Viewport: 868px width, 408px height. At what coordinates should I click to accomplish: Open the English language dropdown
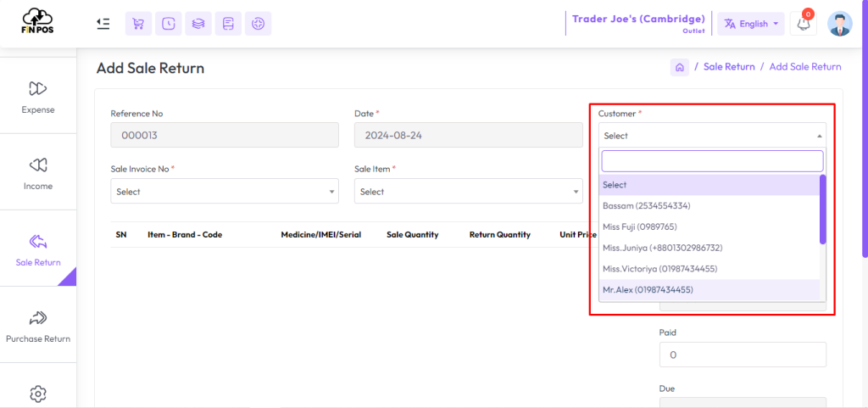[751, 24]
